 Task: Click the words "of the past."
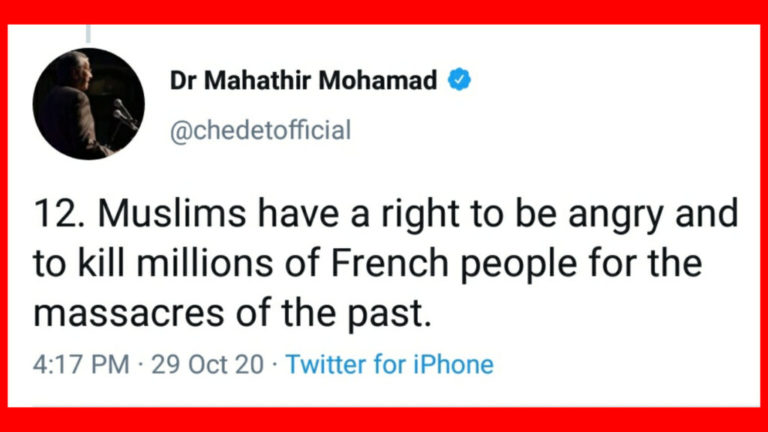click(334, 315)
